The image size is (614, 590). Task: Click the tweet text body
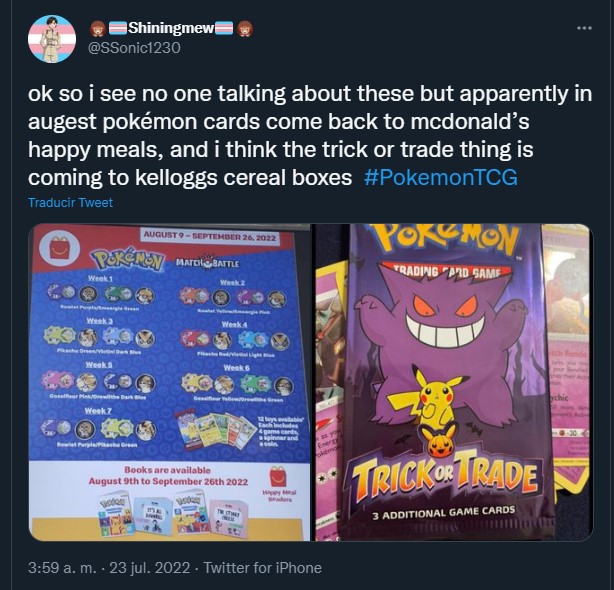click(x=310, y=135)
